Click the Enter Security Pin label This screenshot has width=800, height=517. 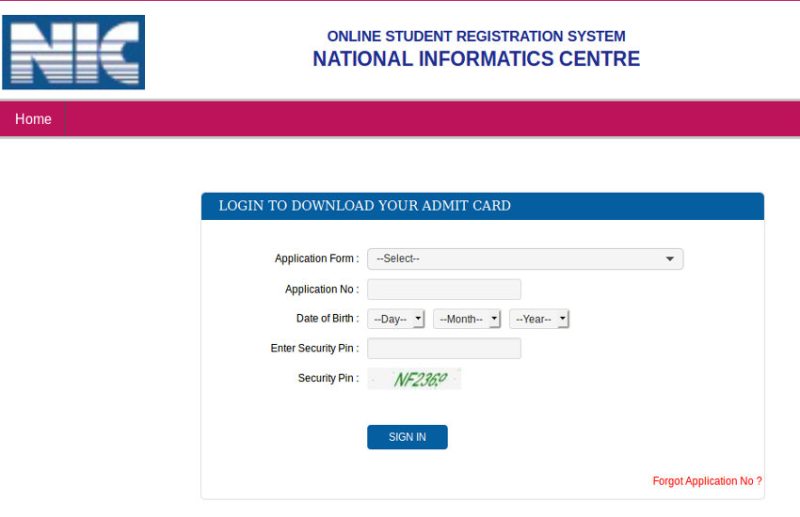point(314,348)
